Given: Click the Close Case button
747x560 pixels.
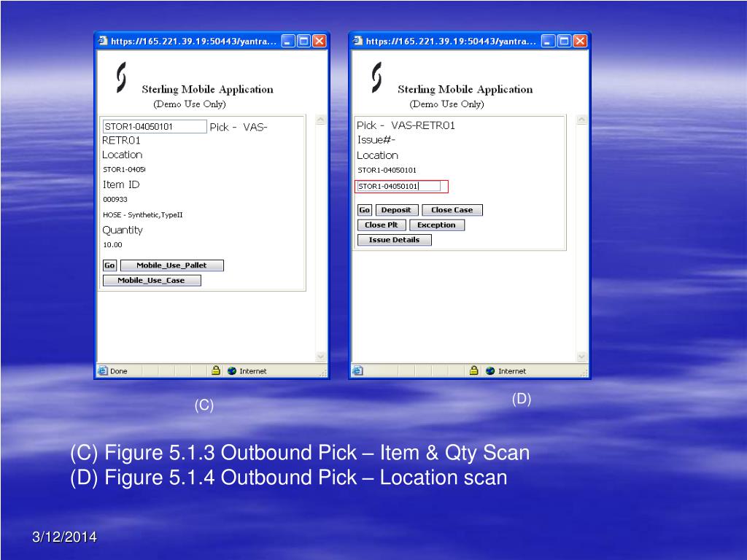Looking at the screenshot, I should [452, 210].
